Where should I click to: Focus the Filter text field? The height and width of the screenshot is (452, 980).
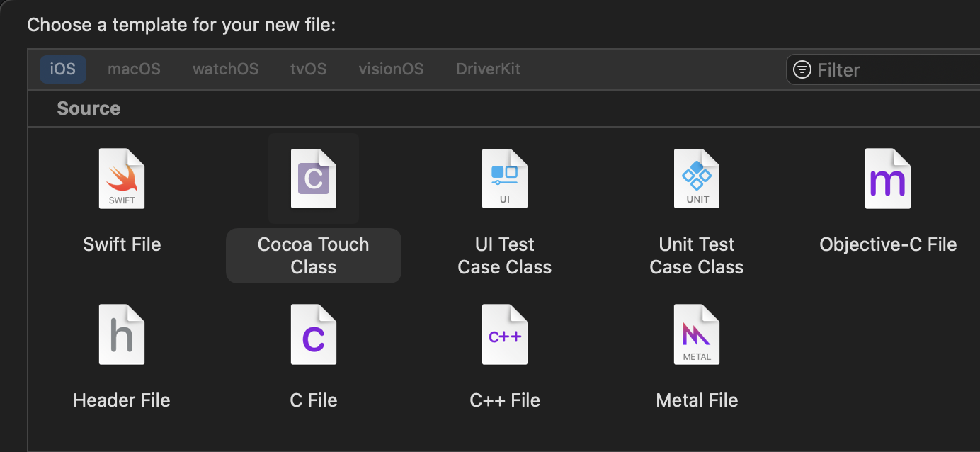coord(883,69)
